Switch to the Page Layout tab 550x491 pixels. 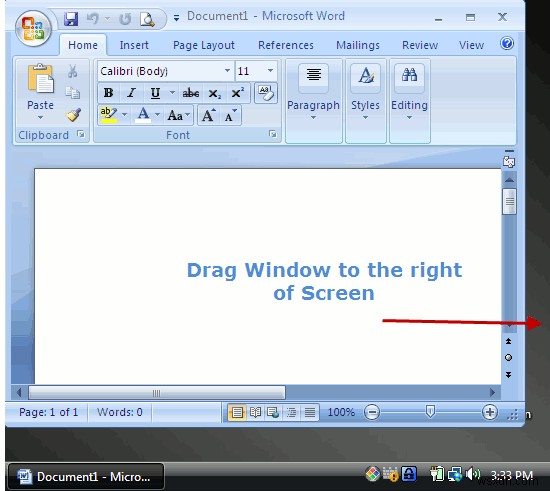tap(204, 45)
